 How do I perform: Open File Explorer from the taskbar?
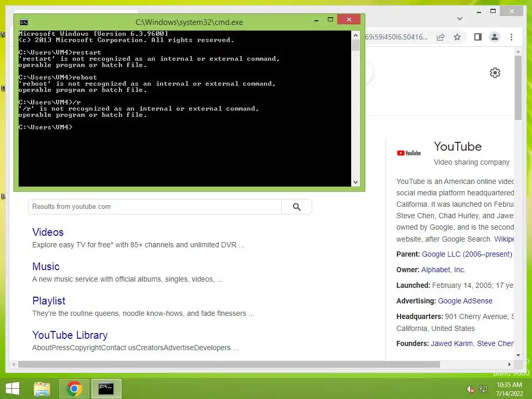point(42,389)
